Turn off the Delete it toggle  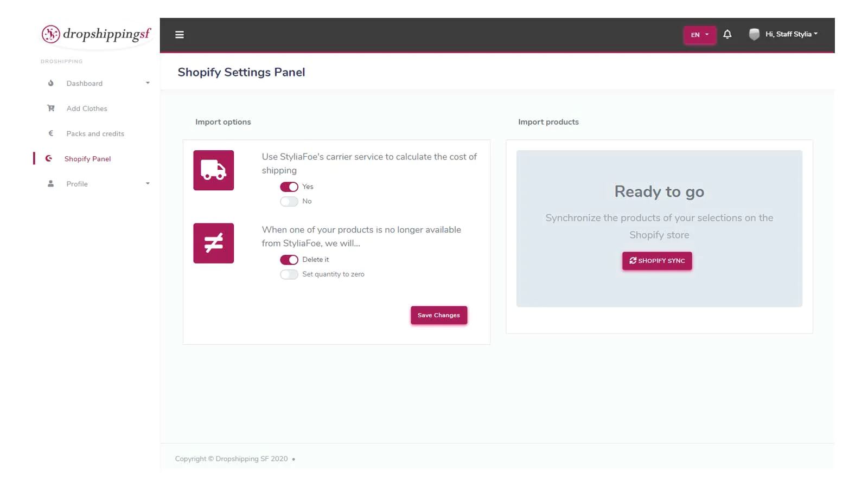289,260
